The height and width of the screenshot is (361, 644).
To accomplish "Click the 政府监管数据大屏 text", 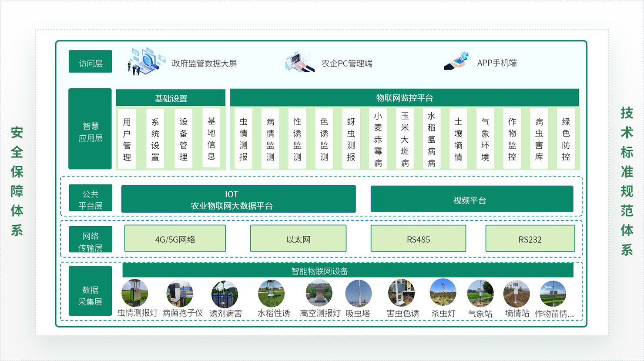I will point(204,64).
